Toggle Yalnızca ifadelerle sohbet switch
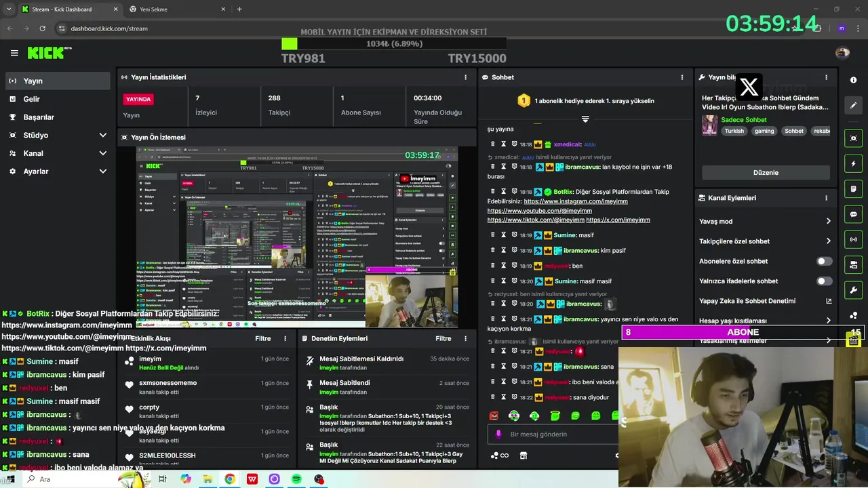Image resolution: width=868 pixels, height=488 pixels. (x=824, y=281)
